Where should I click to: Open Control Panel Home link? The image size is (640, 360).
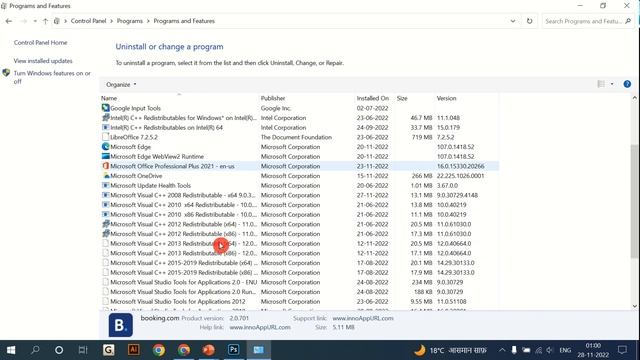40,42
